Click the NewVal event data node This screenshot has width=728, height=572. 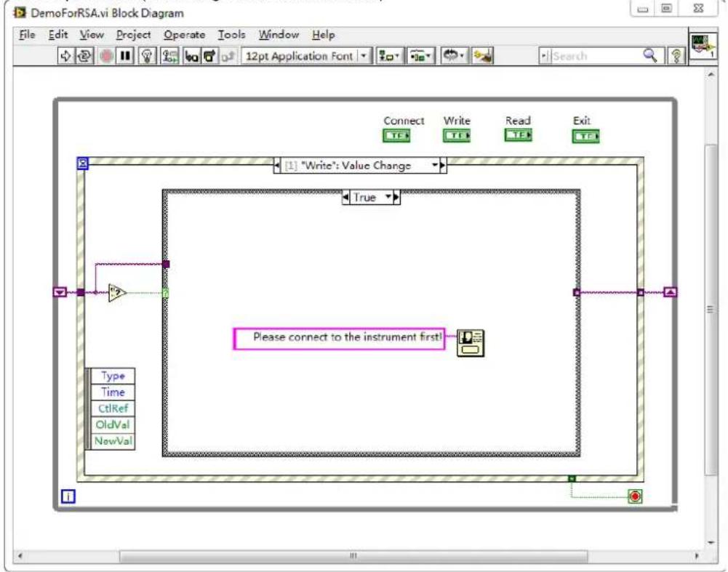coord(113,440)
